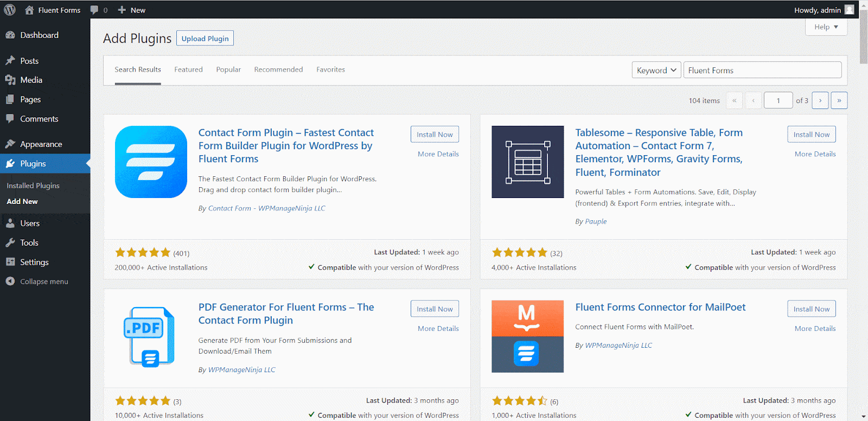The image size is (868, 421).
Task: Click the scrollbar down arrow
Action: 864,417
